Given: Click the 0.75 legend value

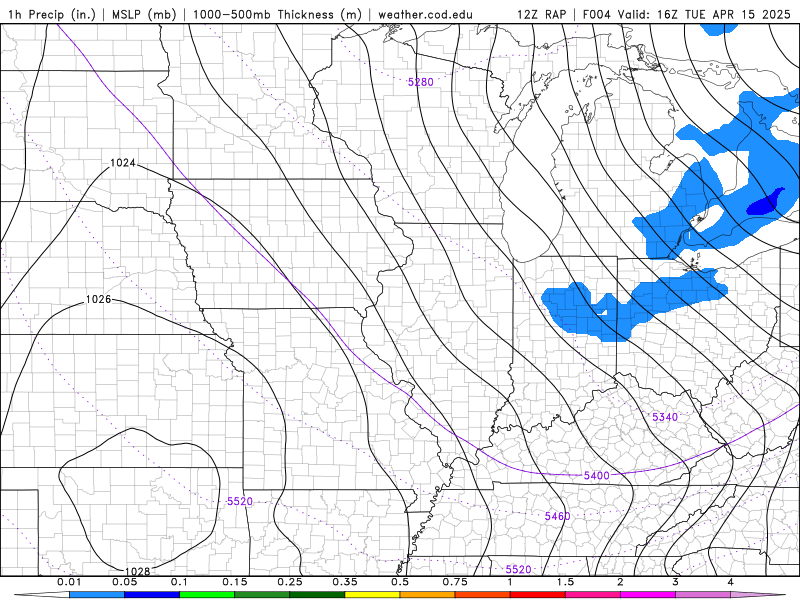Looking at the screenshot, I should [x=455, y=582].
